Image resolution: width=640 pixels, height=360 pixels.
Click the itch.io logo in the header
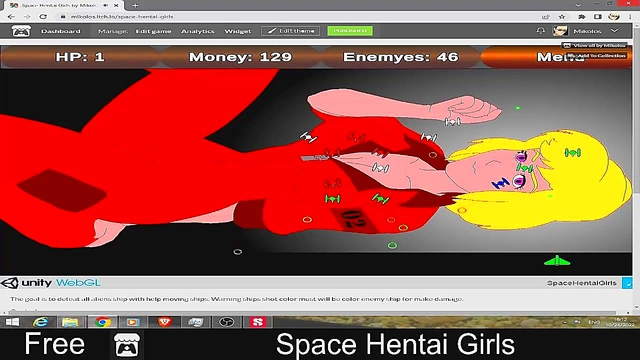point(21,31)
